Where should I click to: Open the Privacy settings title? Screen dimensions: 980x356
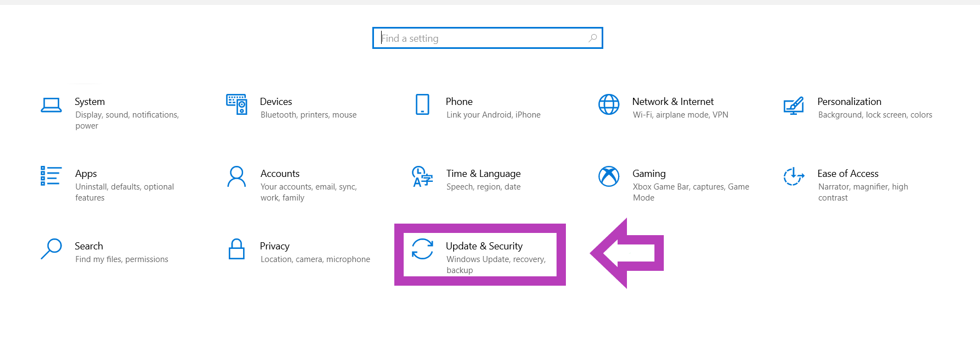point(274,246)
